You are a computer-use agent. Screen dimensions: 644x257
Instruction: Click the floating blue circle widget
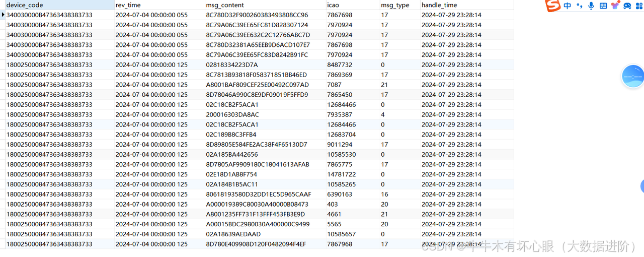(633, 77)
